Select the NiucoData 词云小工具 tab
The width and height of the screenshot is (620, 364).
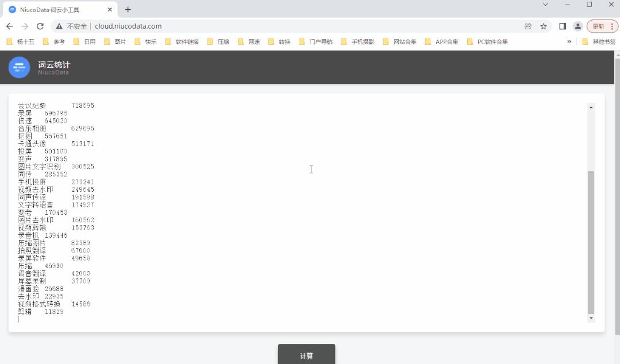pyautogui.click(x=60, y=10)
